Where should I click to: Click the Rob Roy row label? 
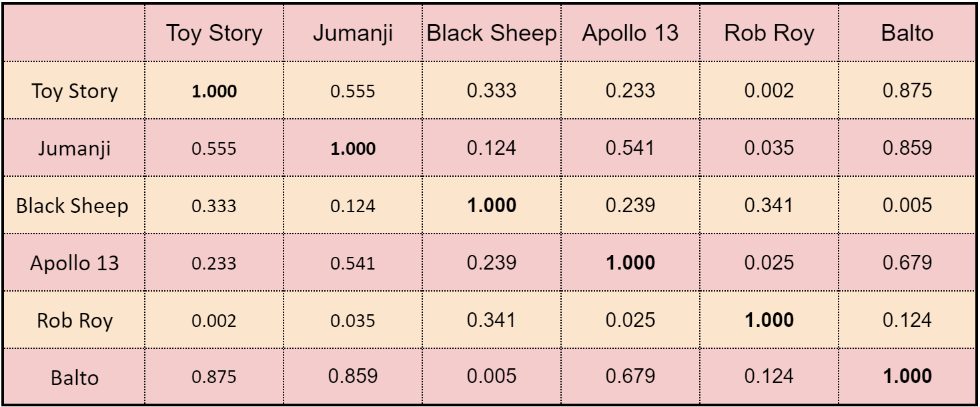pyautogui.click(x=75, y=320)
